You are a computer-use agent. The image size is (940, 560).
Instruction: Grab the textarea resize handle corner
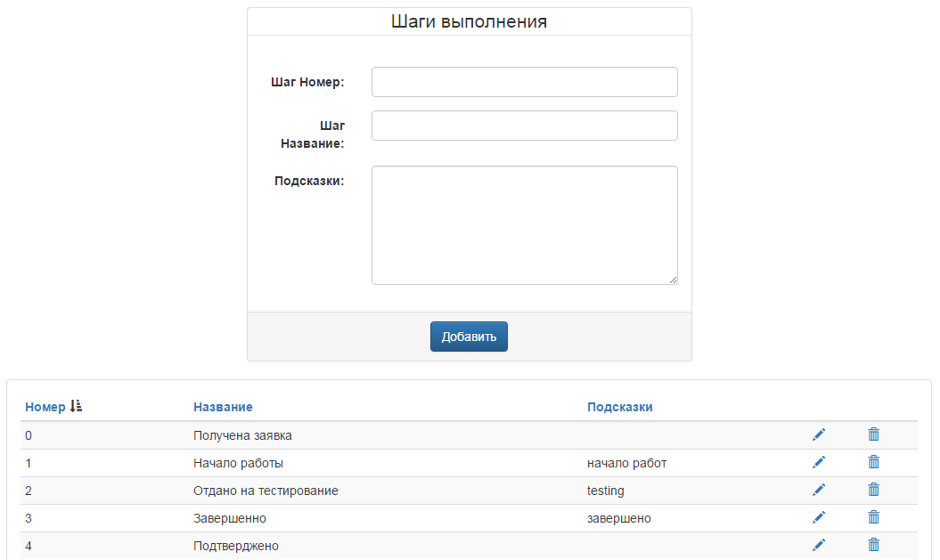point(674,280)
